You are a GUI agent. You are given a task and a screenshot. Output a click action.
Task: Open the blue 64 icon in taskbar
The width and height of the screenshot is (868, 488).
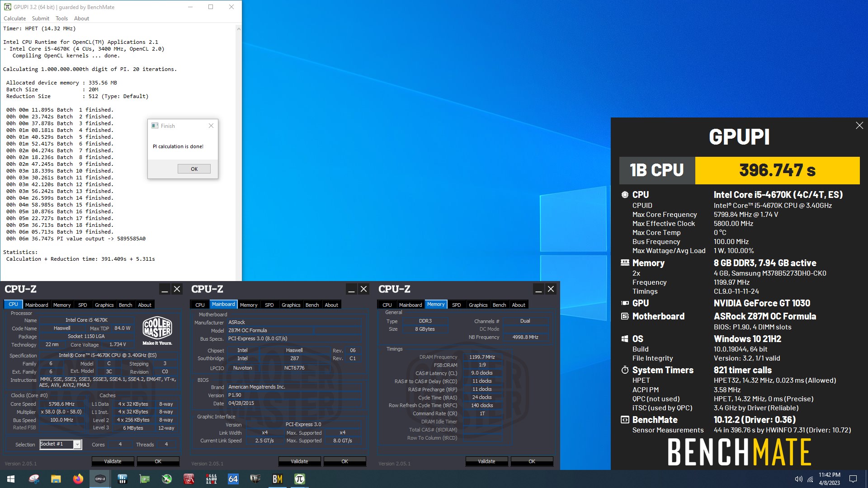point(233,479)
